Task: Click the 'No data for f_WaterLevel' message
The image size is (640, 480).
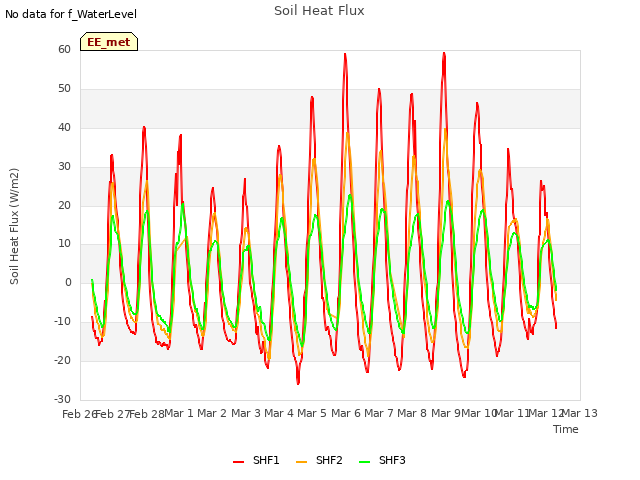Action: pos(71,14)
